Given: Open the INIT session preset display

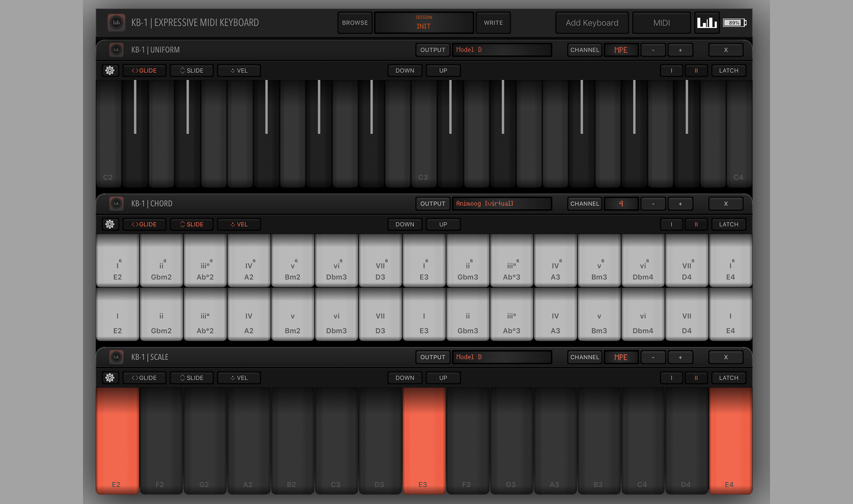Looking at the screenshot, I should (423, 23).
